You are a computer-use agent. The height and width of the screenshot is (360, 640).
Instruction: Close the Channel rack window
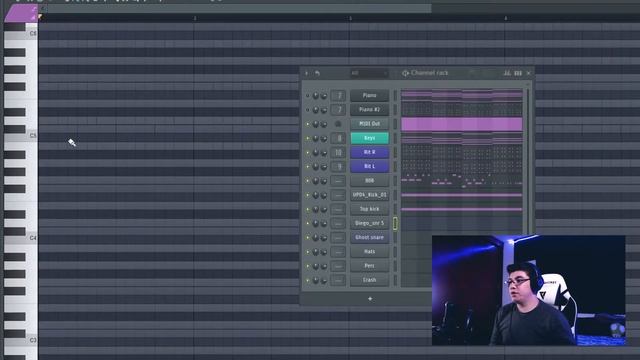(x=529, y=73)
